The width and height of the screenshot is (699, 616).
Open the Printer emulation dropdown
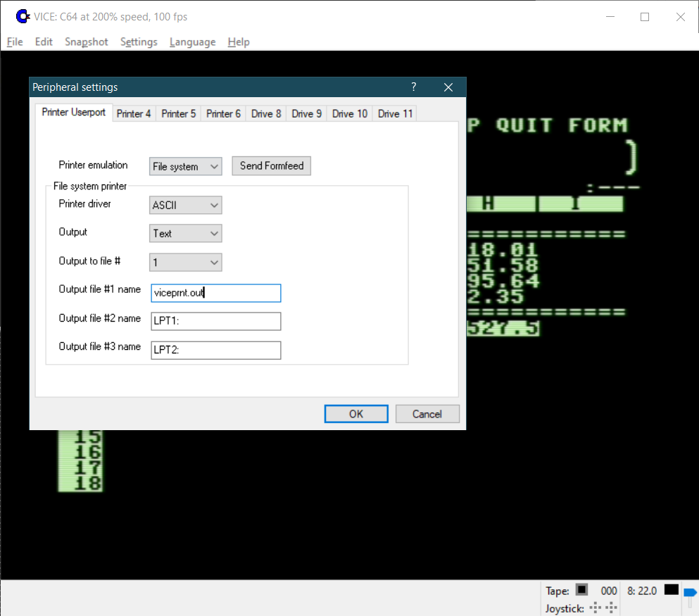[x=185, y=166]
